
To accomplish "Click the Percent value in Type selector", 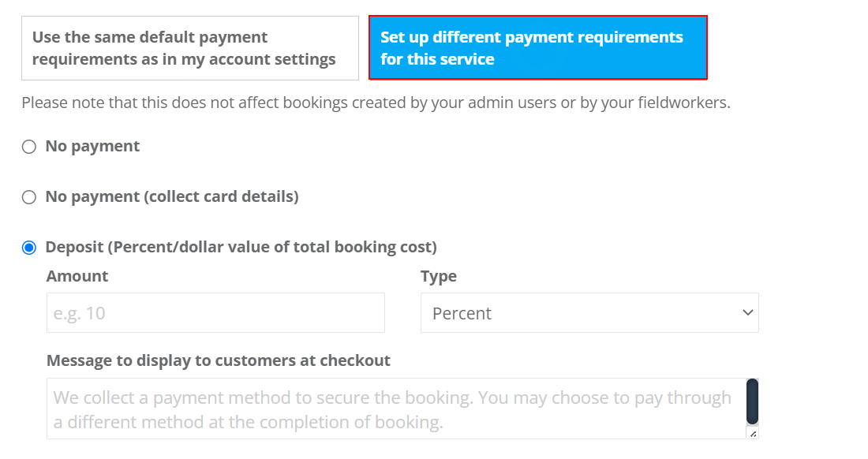I will [x=462, y=314].
